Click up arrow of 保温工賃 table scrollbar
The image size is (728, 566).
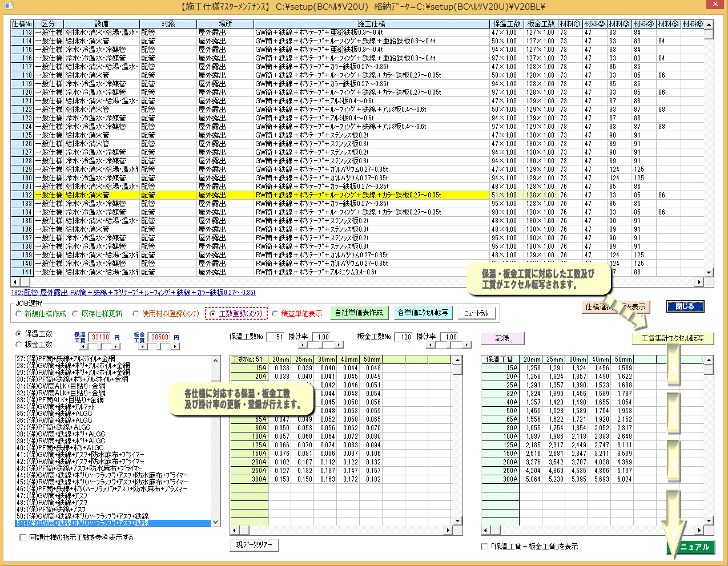709,360
